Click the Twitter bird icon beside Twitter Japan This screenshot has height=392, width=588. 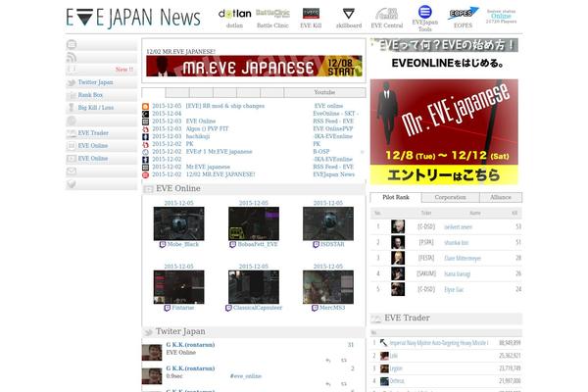point(72,82)
